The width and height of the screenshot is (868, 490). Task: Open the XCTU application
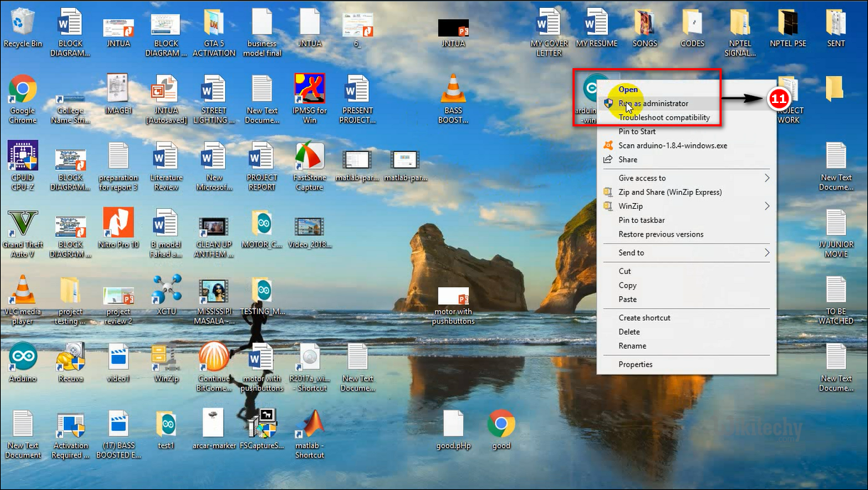[166, 291]
